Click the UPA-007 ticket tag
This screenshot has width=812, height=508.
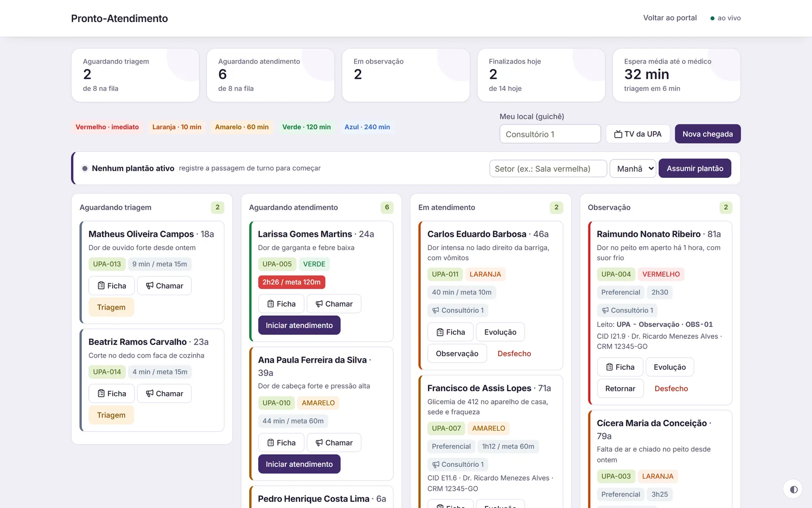(447, 428)
